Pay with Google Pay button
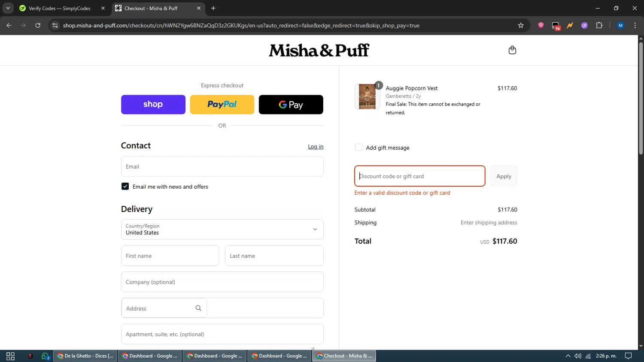 [291, 105]
